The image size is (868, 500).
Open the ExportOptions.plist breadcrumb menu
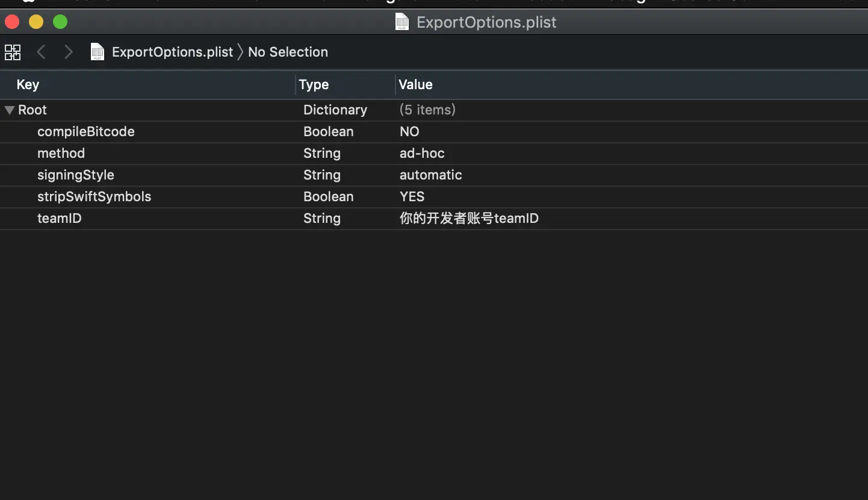[172, 52]
